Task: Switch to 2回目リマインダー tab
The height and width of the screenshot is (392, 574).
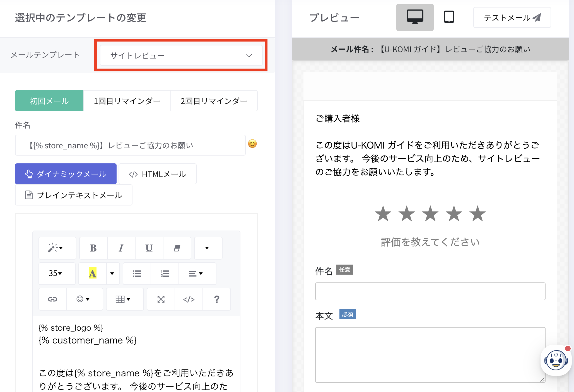Action: (x=214, y=101)
